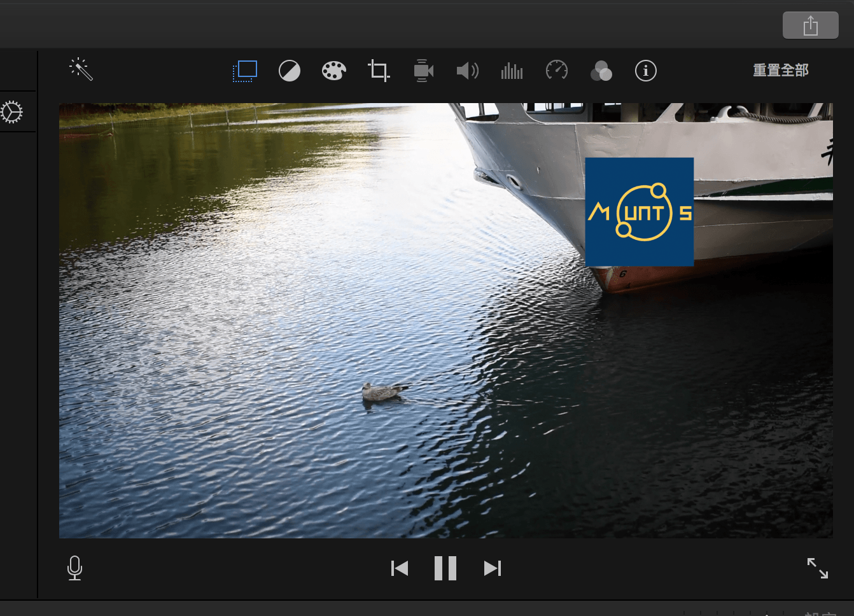Viewport: 854px width, 616px height.
Task: Open color correction palette icon
Action: (334, 71)
